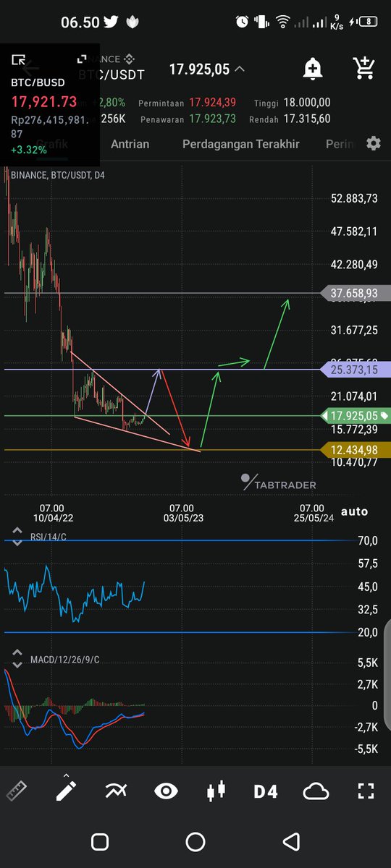Tap the 03/05/23 date axis label
The width and height of the screenshot is (391, 868).
tap(183, 518)
